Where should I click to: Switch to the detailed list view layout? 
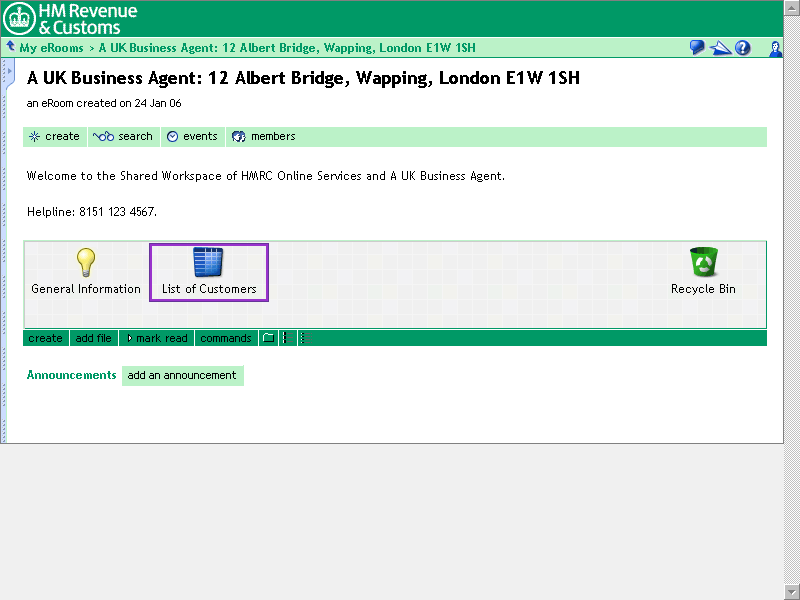[x=302, y=338]
